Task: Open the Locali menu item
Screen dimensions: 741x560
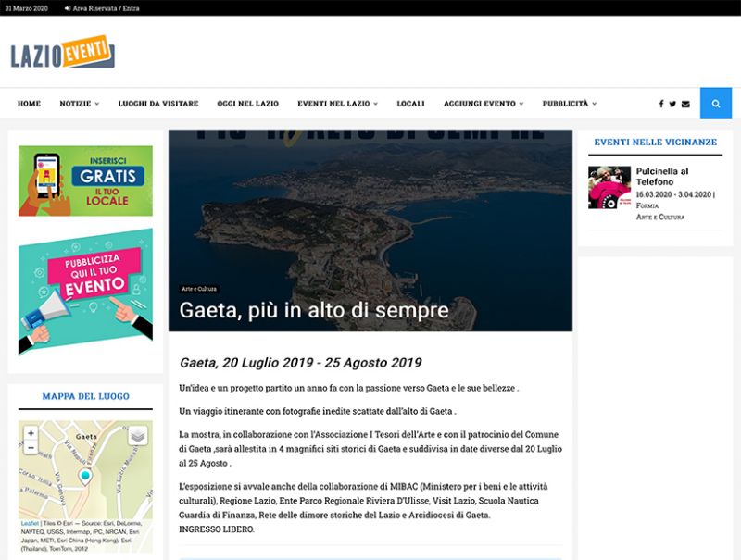Action: [410, 104]
